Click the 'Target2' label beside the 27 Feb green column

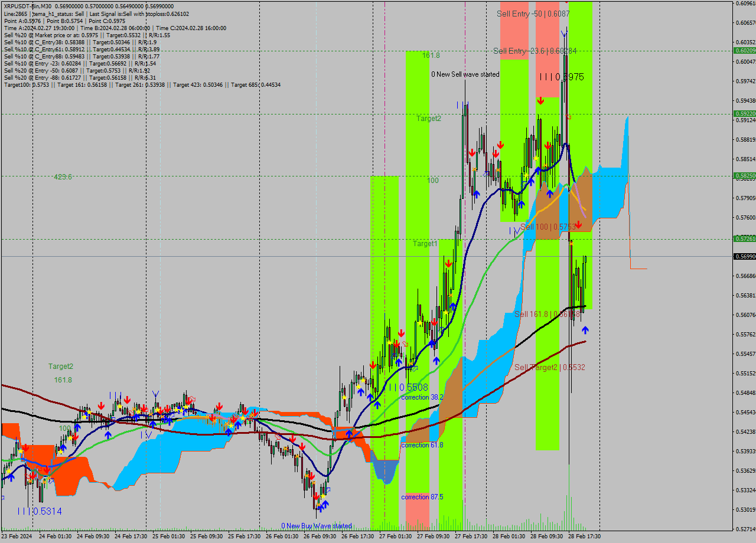pyautogui.click(x=428, y=118)
